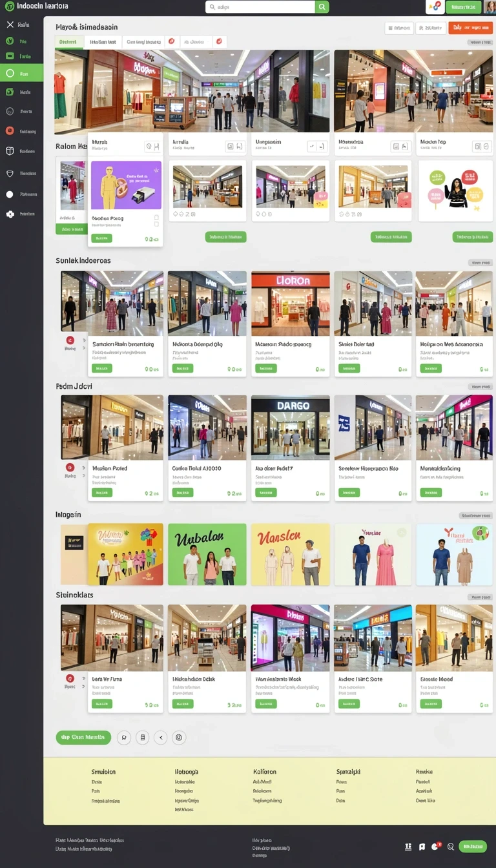Switch to the second tab beside Dicimmi
This screenshot has height=868, width=496.
103,42
